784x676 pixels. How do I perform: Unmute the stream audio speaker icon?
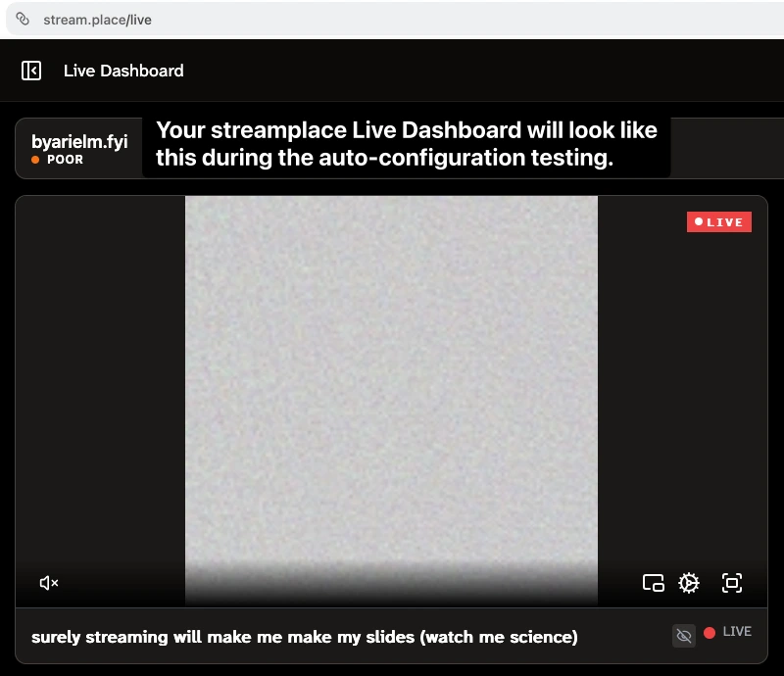pos(49,583)
